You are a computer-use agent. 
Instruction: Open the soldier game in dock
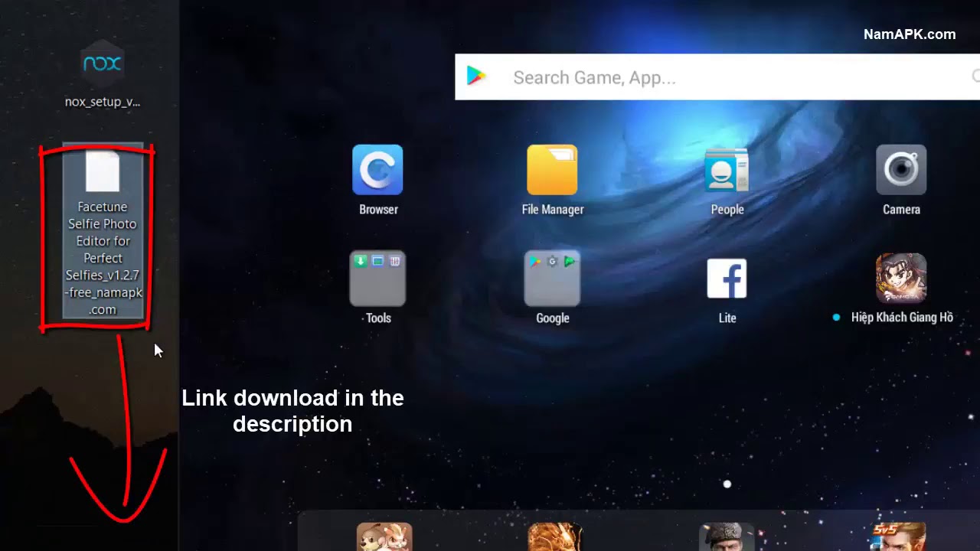pyautogui.click(x=727, y=537)
